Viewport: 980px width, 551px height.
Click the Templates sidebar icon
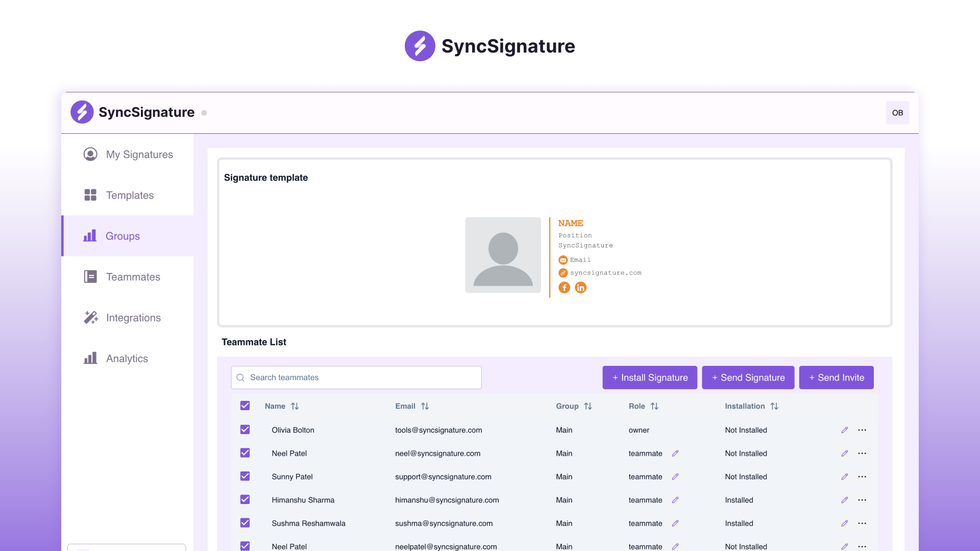pos(90,194)
